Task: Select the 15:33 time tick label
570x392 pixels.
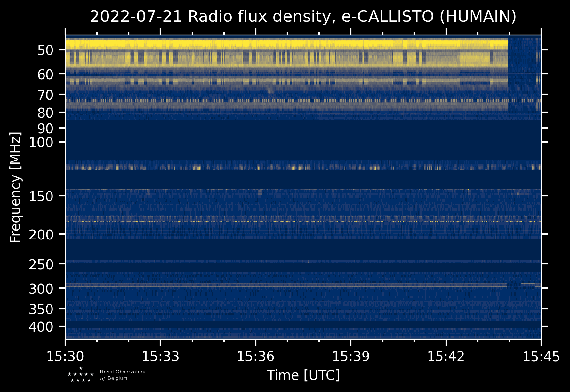Action: pyautogui.click(x=160, y=357)
